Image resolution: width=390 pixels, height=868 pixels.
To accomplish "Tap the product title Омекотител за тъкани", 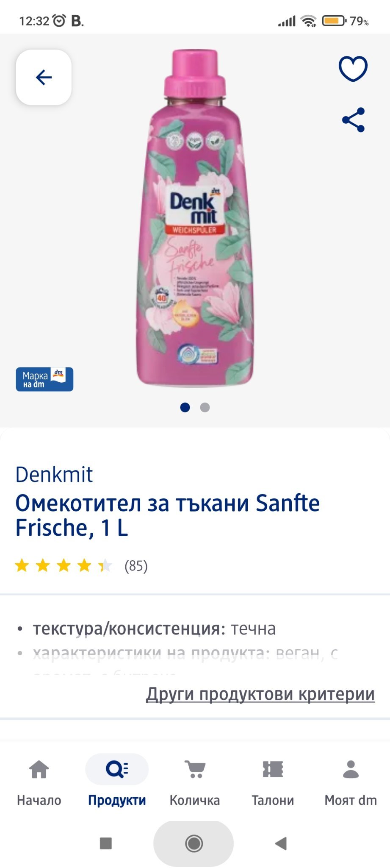I will pos(167,515).
